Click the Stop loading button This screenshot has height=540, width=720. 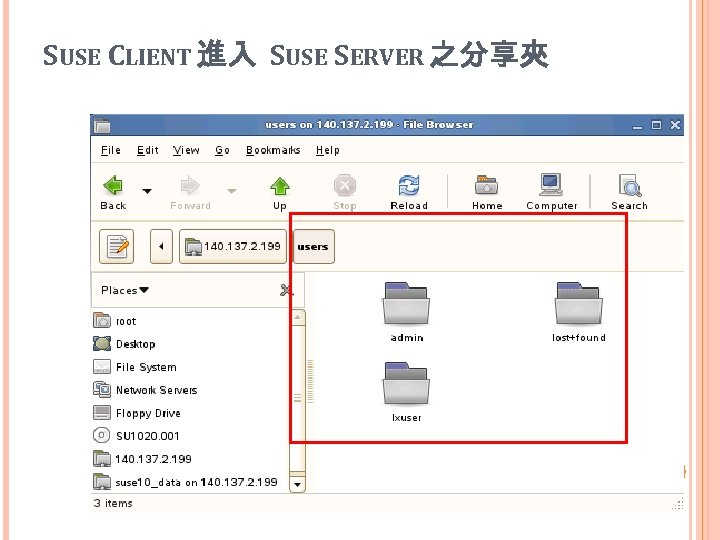(345, 192)
